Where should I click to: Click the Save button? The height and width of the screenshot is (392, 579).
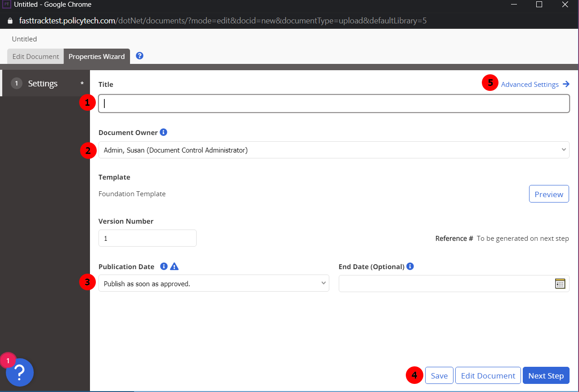439,375
